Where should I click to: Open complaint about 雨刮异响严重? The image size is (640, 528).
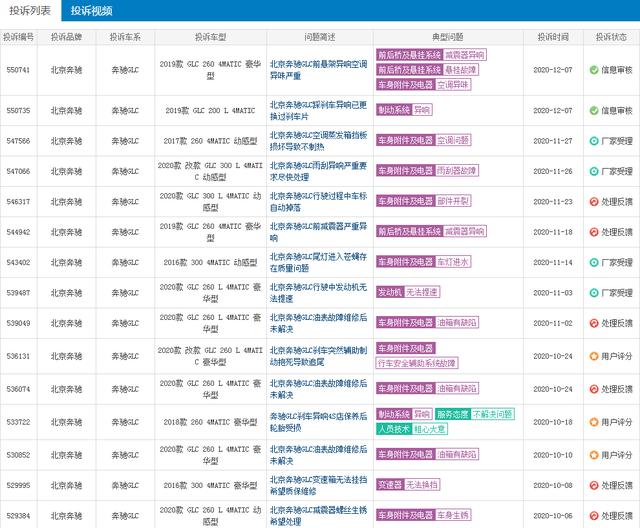tap(318, 171)
